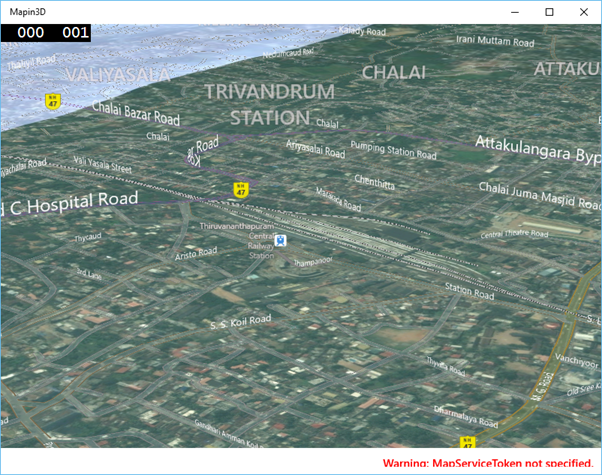The width and height of the screenshot is (602, 475).
Task: Click the Station Road label
Action: [469, 291]
